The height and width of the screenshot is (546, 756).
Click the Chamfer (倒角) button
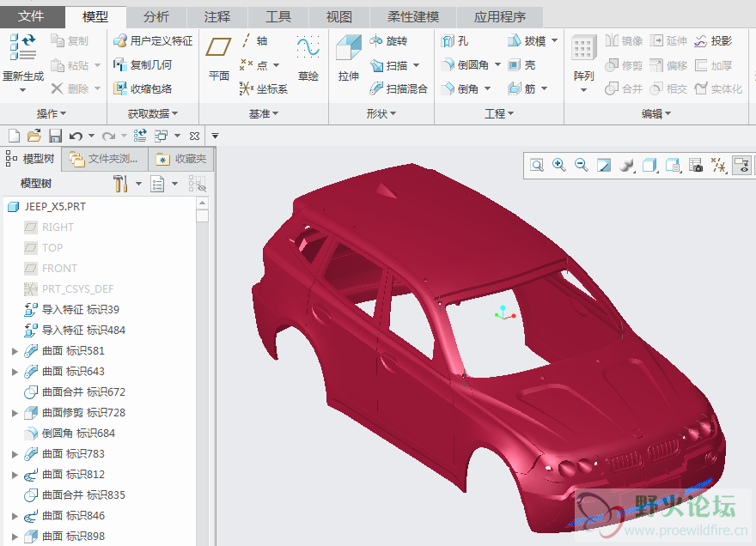[460, 88]
